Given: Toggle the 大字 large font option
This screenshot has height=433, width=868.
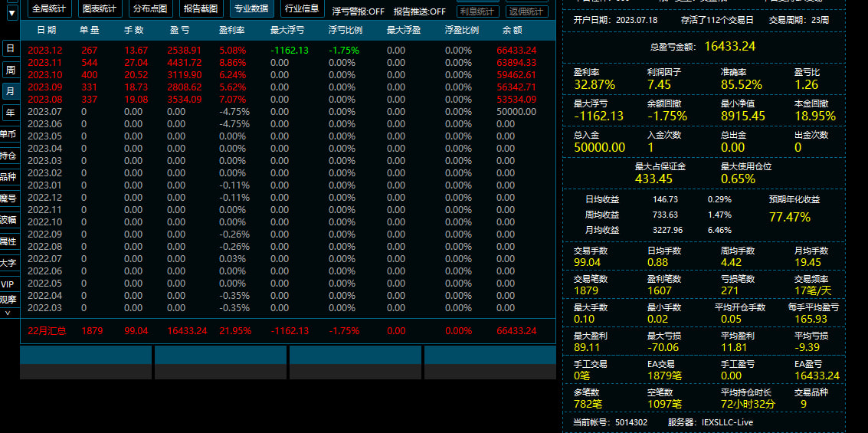Looking at the screenshot, I should point(8,263).
